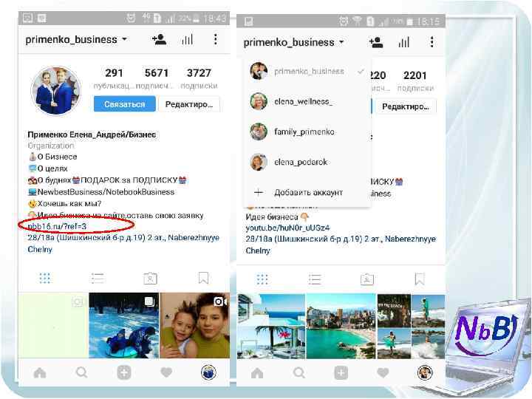The height and width of the screenshot is (399, 532).
Task: Open three-dot menu on left phone
Action: (216, 39)
